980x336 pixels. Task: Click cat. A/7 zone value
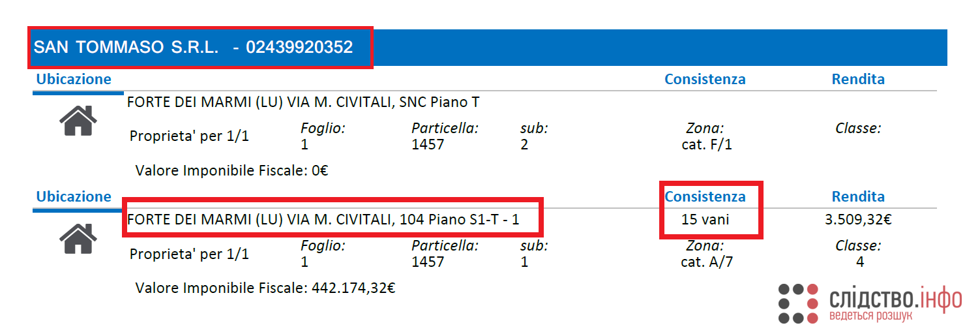(707, 262)
